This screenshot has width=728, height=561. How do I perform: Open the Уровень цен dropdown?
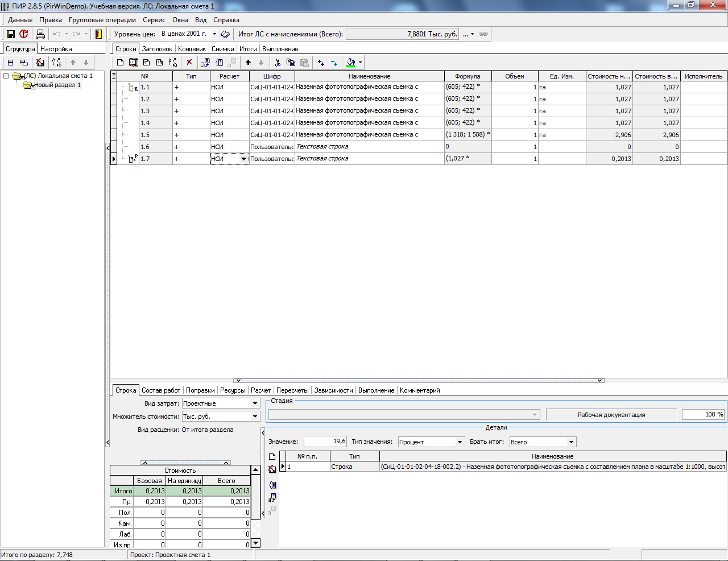pos(214,34)
